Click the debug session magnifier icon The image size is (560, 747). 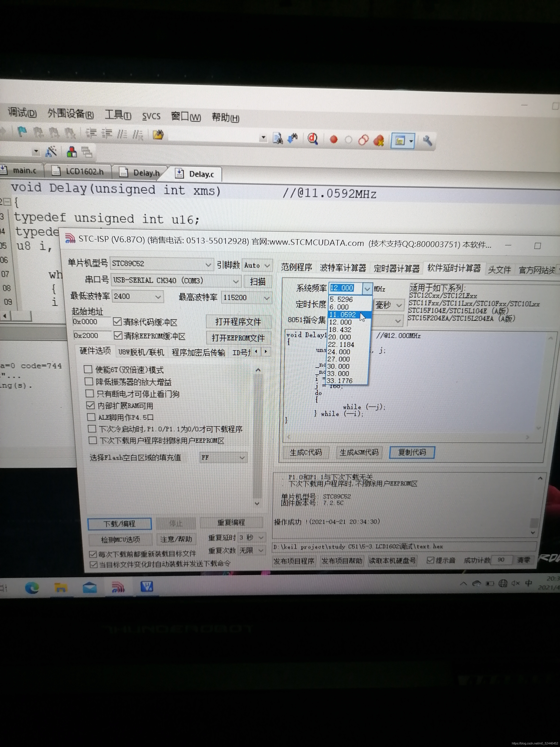pyautogui.click(x=313, y=139)
